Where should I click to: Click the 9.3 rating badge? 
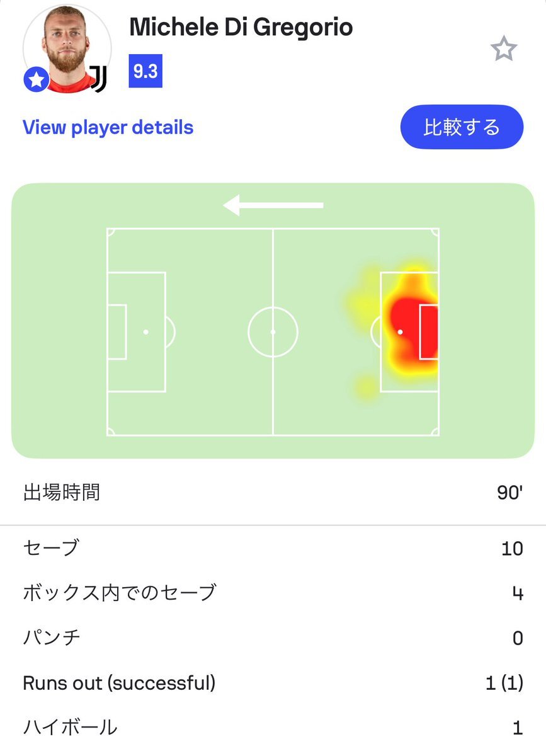(145, 71)
